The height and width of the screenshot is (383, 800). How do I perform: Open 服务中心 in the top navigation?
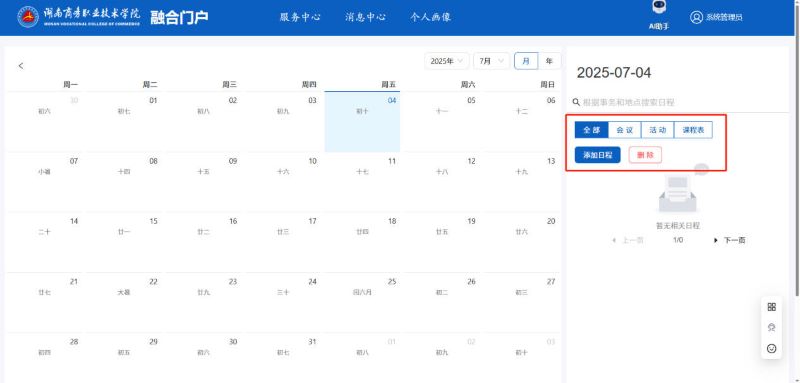(x=300, y=17)
